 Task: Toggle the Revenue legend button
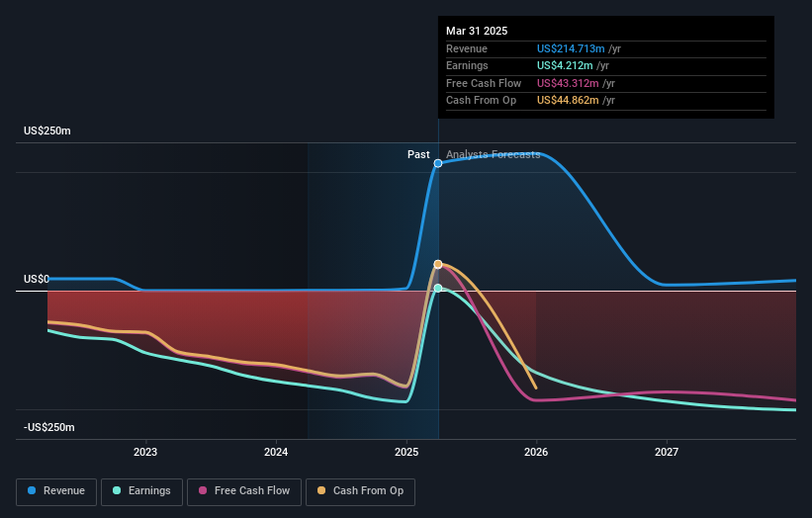[56, 491]
